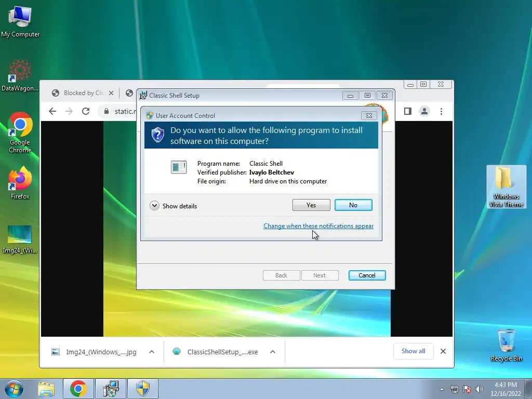Screen dimensions: 532x399
Task: Click Next in Classic Shell Setup
Action: 320,275
